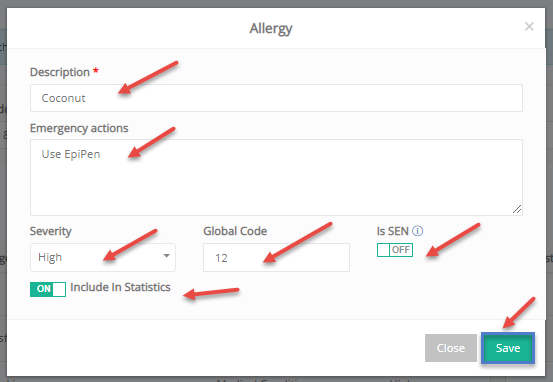Click the textarea resize grip icon
The image size is (553, 382).
point(517,209)
